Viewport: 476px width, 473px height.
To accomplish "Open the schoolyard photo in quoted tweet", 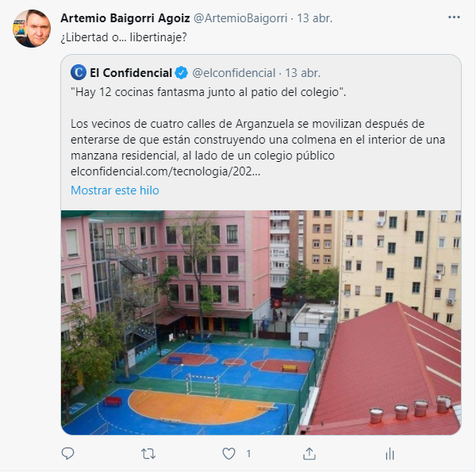I will 261,322.
